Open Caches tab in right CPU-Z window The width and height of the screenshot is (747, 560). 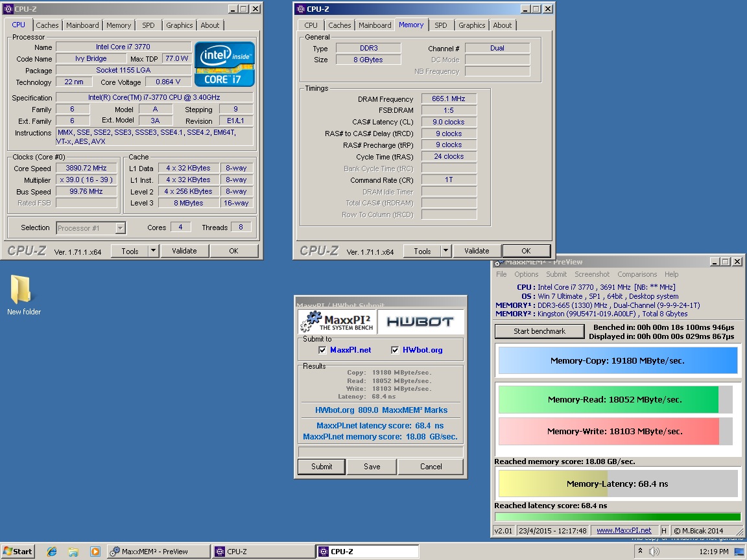(340, 25)
